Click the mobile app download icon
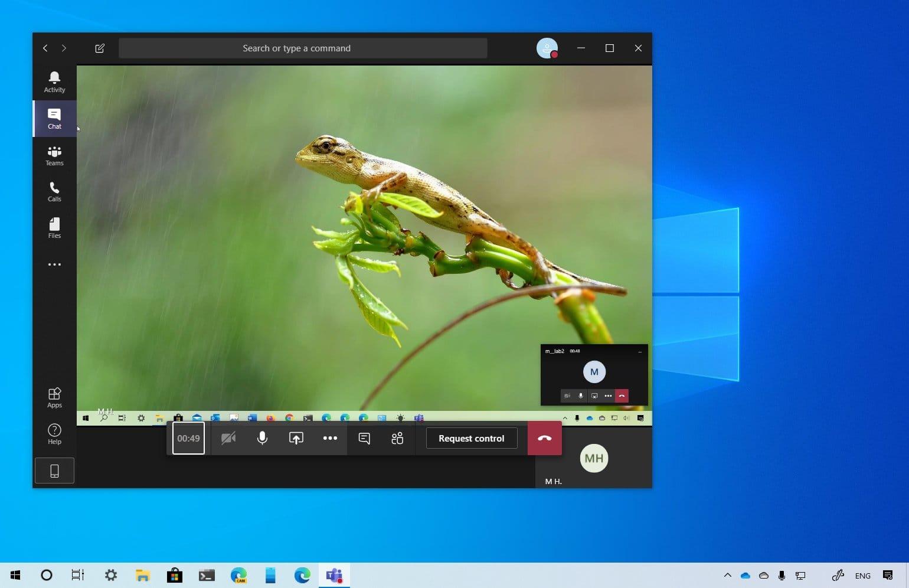Image resolution: width=909 pixels, height=588 pixels. pyautogui.click(x=54, y=471)
